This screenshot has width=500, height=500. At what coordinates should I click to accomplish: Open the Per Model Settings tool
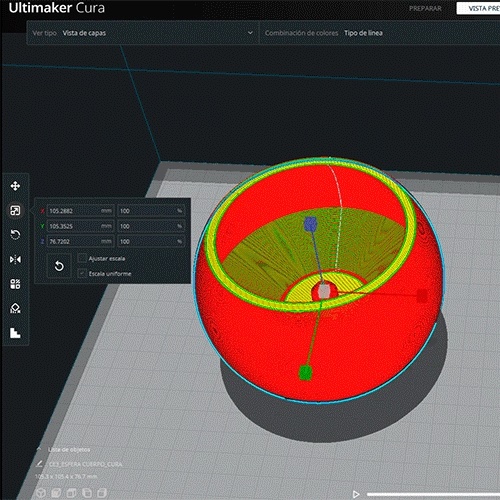pyautogui.click(x=15, y=284)
